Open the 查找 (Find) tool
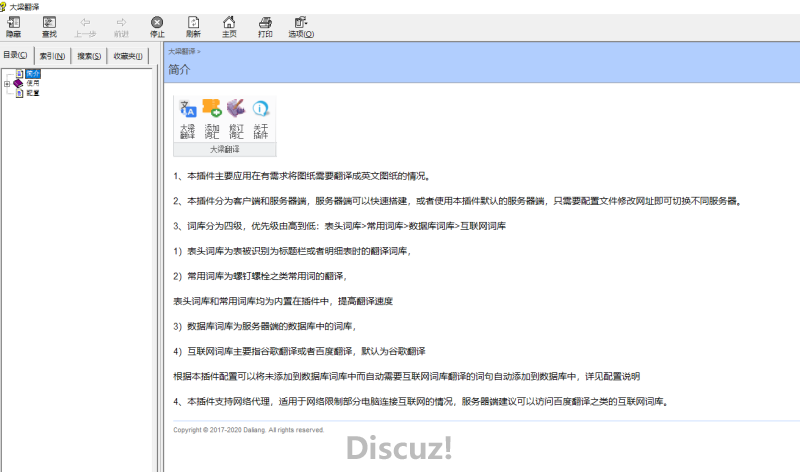 pos(49,25)
